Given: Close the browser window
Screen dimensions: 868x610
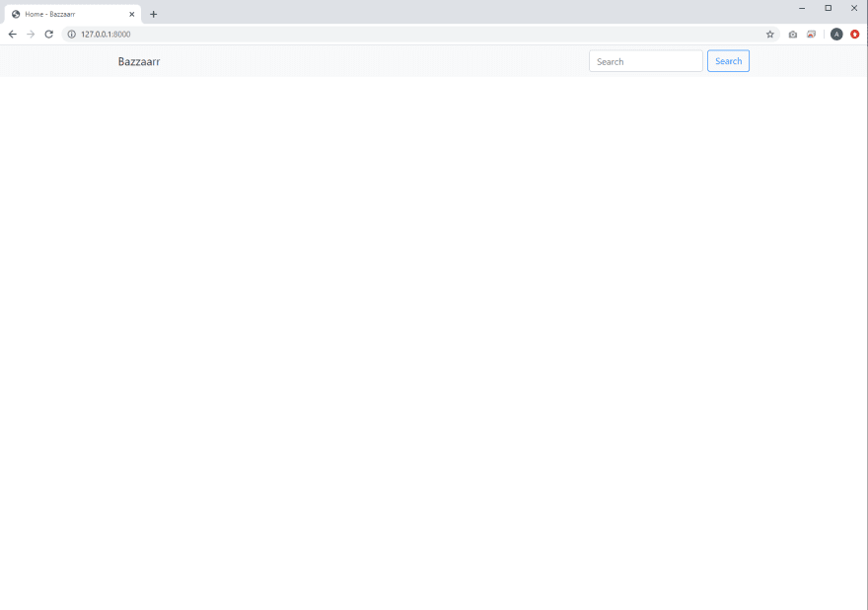Looking at the screenshot, I should pos(854,8).
